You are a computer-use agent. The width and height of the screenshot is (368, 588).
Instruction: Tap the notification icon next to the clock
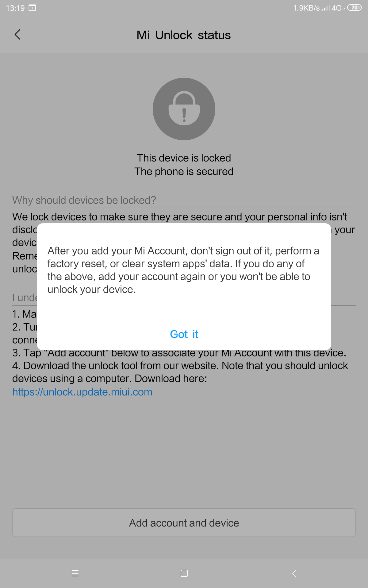click(32, 8)
